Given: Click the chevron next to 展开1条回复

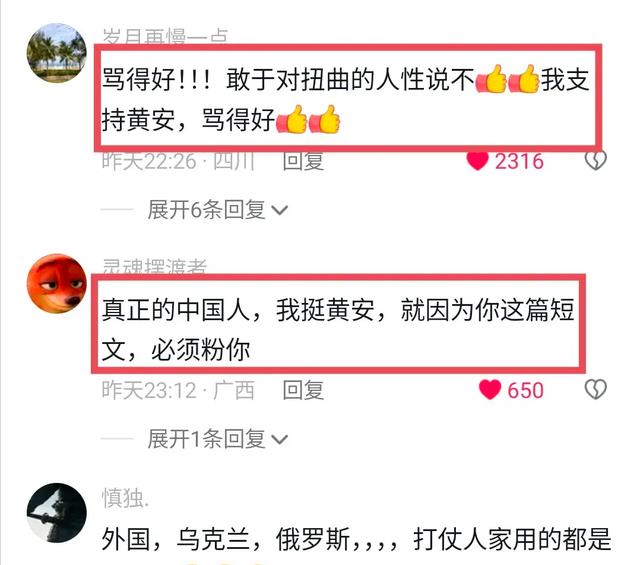Looking at the screenshot, I should tap(280, 440).
